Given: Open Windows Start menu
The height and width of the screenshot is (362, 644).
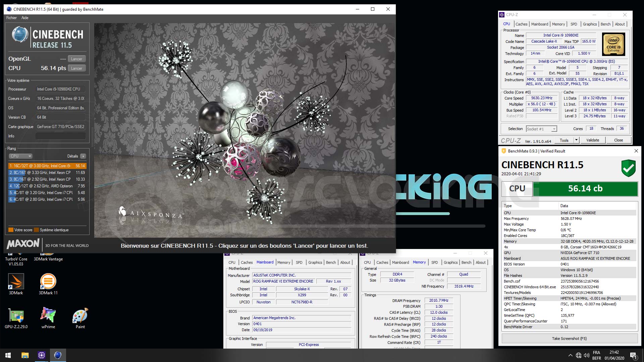Looking at the screenshot, I should (8, 355).
